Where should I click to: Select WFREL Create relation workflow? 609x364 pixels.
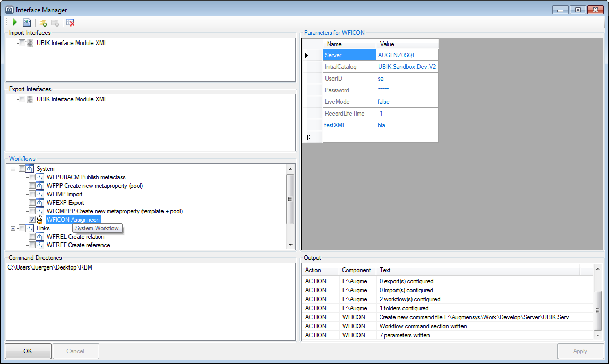pos(75,237)
